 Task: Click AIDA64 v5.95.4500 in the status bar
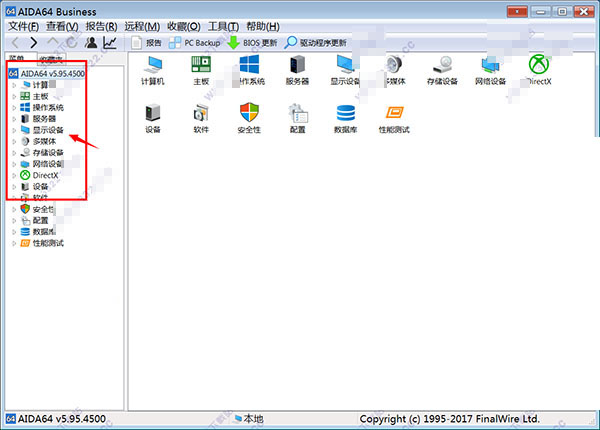click(56, 419)
